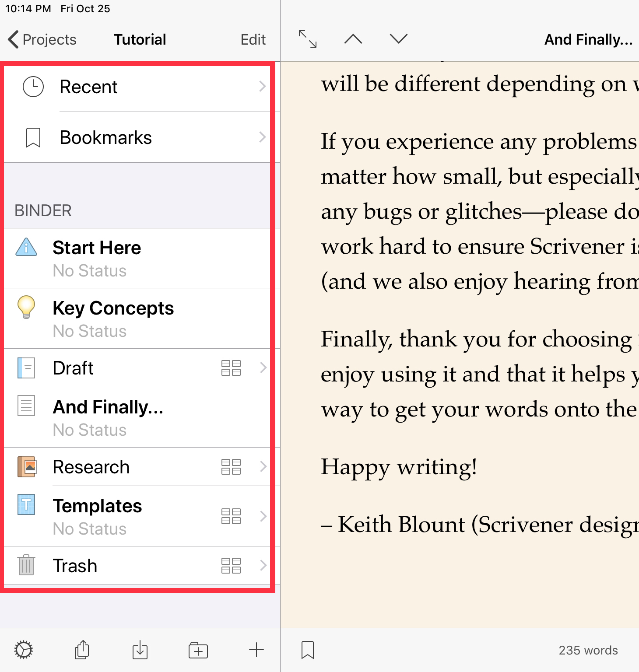Expand the Recent row chevron
Viewport: 639px width, 672px height.
pyautogui.click(x=262, y=86)
